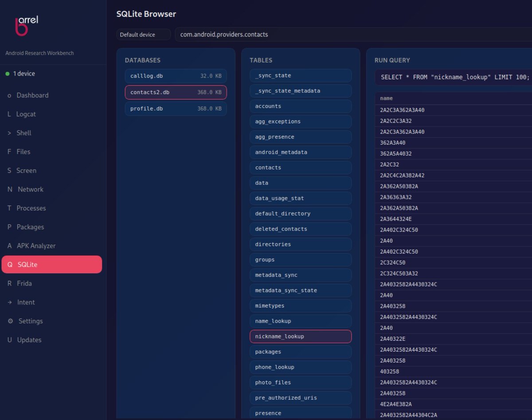Open the metadata_sync table
Viewport: 532px width, 420px height.
301,275
